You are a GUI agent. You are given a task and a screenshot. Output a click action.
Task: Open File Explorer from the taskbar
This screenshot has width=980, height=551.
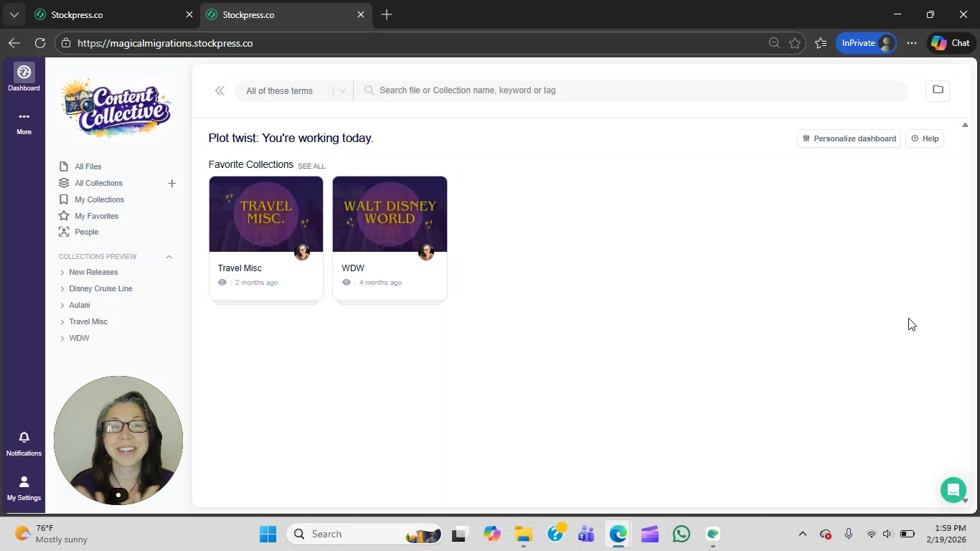(523, 534)
